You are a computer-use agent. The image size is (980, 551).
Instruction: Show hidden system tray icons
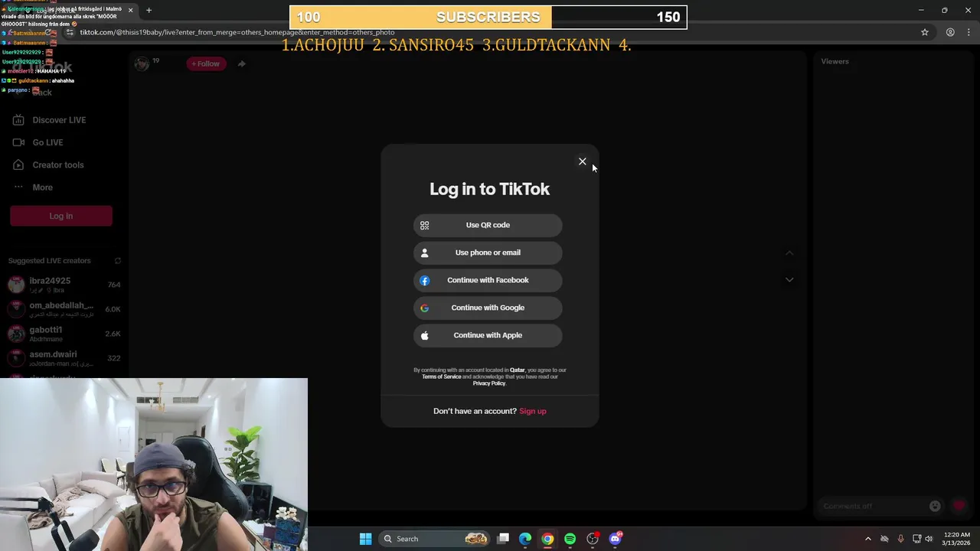click(867, 539)
